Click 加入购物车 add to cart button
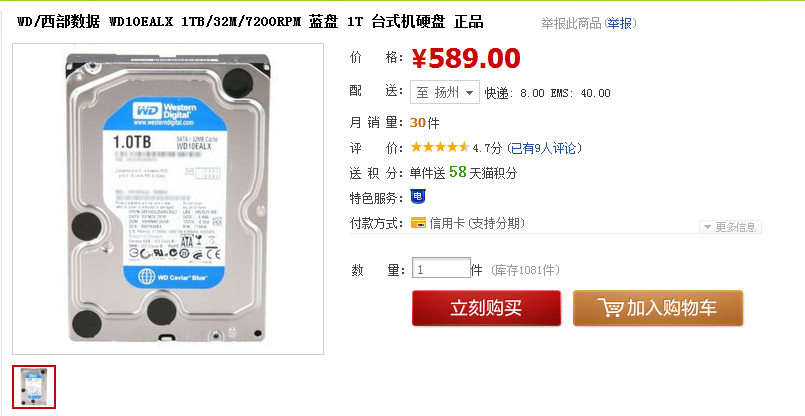The image size is (805, 416). point(658,308)
